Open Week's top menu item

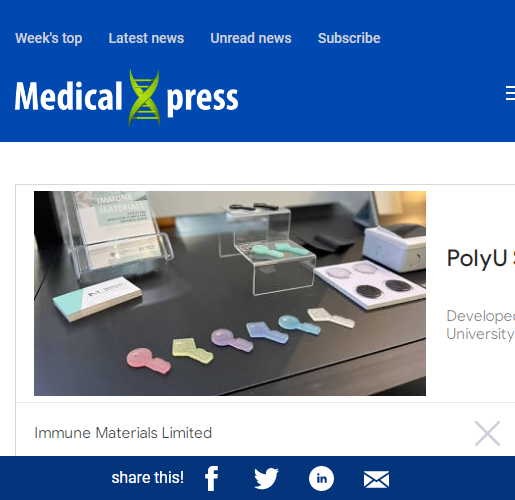49,38
